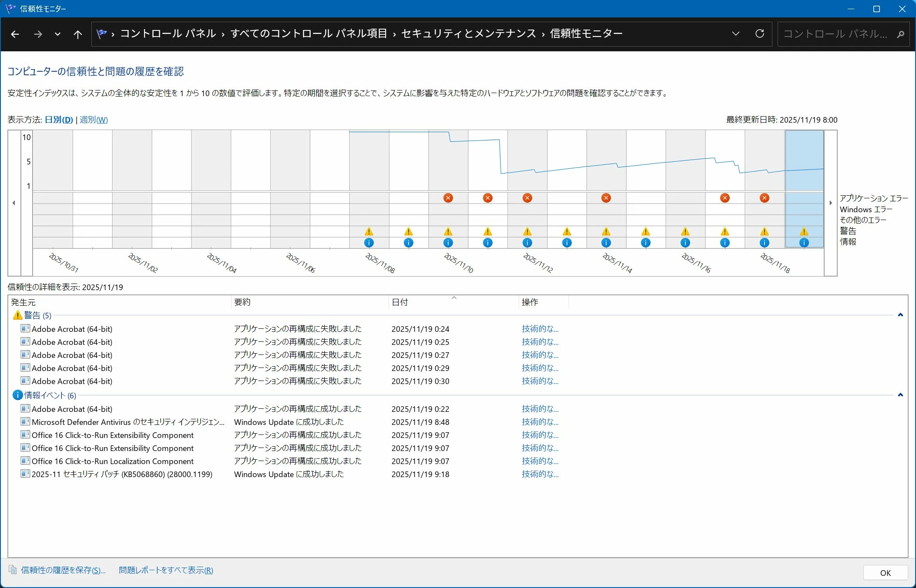Open 問題レポートをすべて表示 link
Viewport: 916px width, 588px height.
[x=166, y=570]
